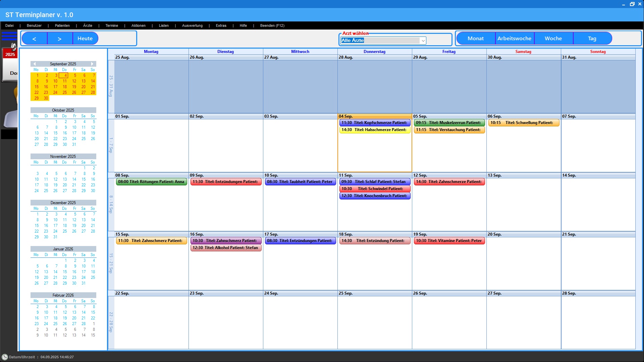This screenshot has height=362, width=644.
Task: Click the Alle Ärzte combo box field
Action: click(380, 41)
